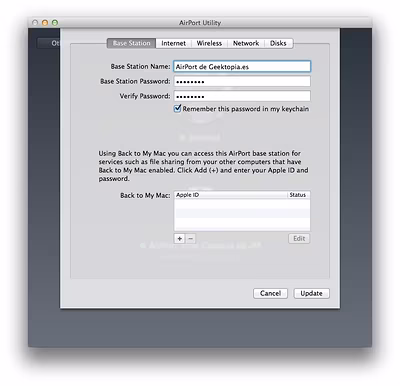Go to the Network tab
Screen dimensions: 400x386
246,43
